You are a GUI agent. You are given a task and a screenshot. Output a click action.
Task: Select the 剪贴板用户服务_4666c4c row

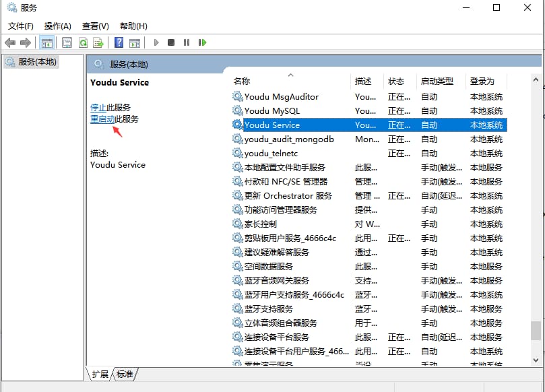point(369,238)
